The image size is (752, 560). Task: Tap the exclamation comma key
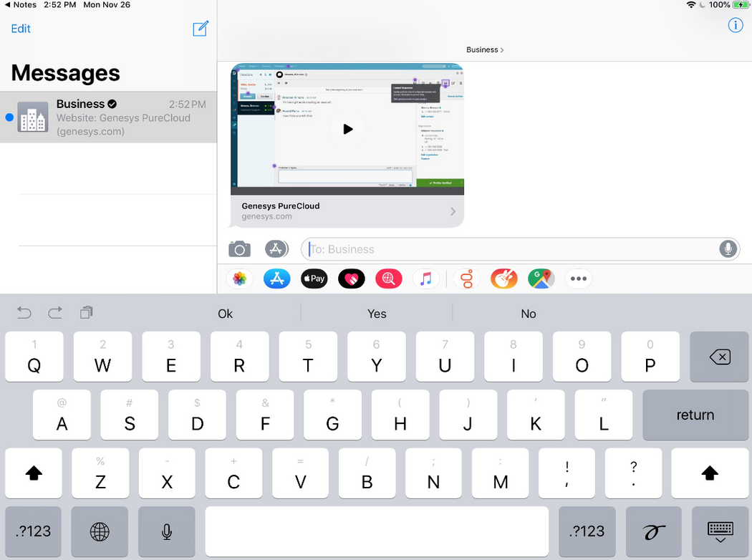(x=567, y=473)
